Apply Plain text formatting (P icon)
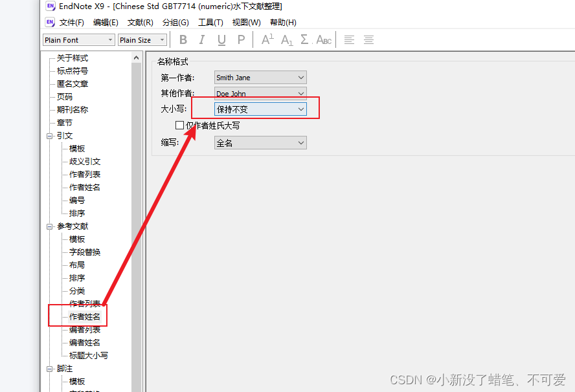Screen dimensions: 575x392 (x=241, y=39)
